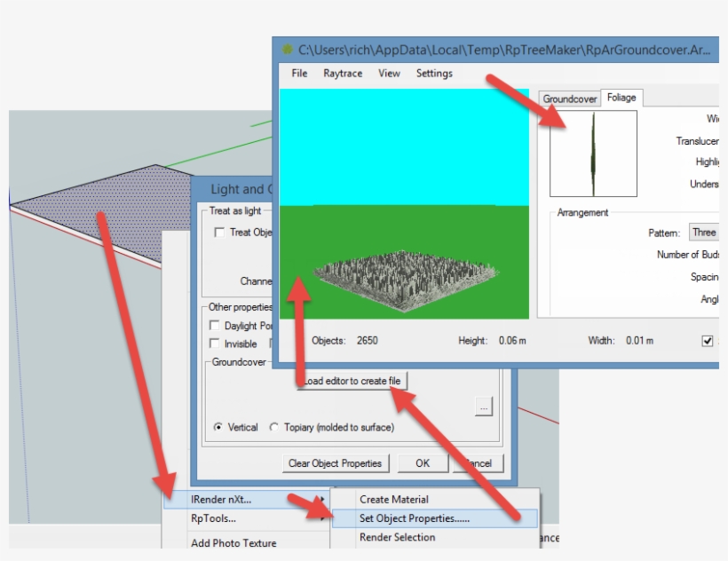Screen dimensions: 728x561
Task: Click the Clear Object Properties button
Action: point(336,462)
